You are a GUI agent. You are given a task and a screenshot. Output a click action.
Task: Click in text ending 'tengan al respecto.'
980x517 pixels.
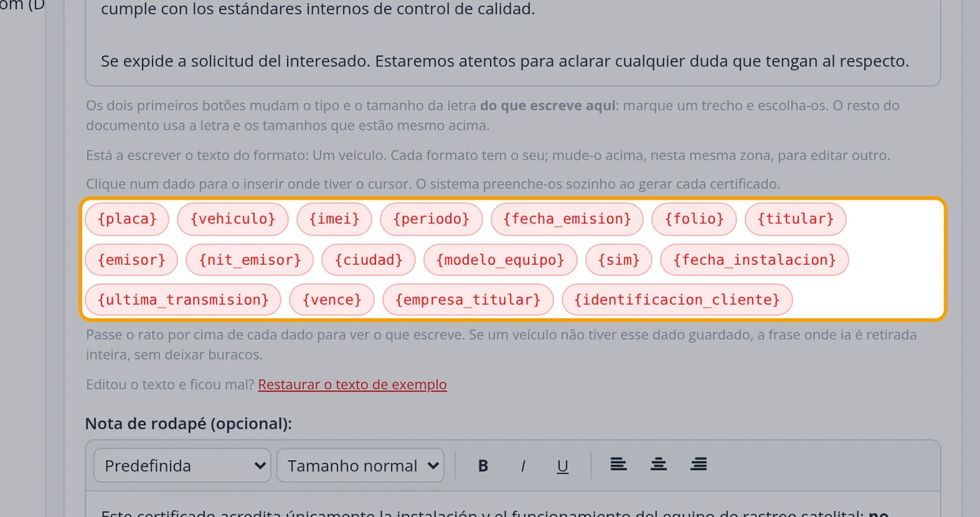(x=505, y=61)
